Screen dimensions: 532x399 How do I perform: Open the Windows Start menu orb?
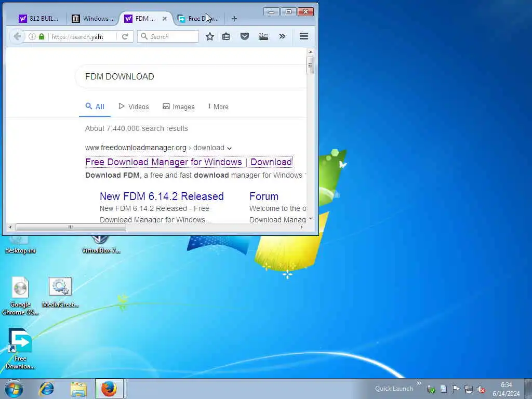[x=14, y=389]
